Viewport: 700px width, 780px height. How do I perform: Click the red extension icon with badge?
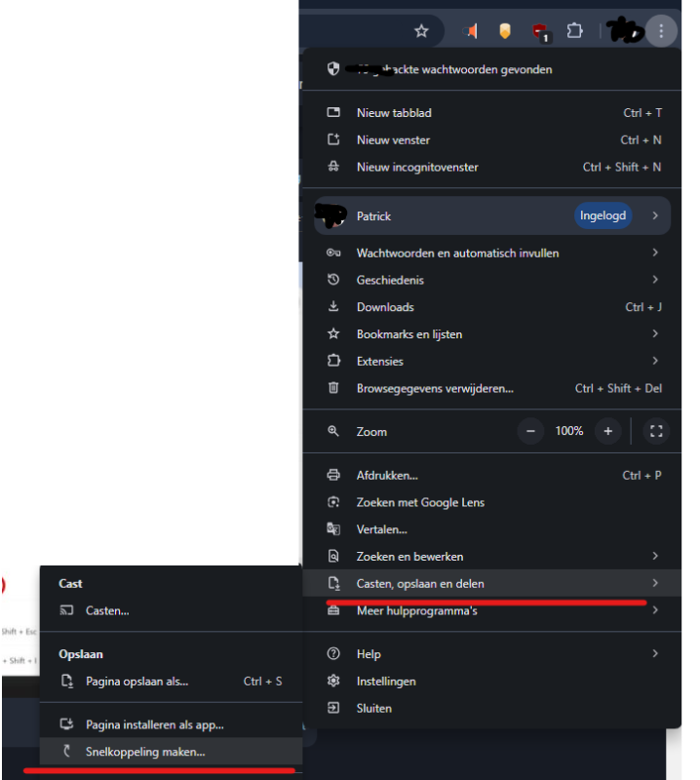coord(539,32)
